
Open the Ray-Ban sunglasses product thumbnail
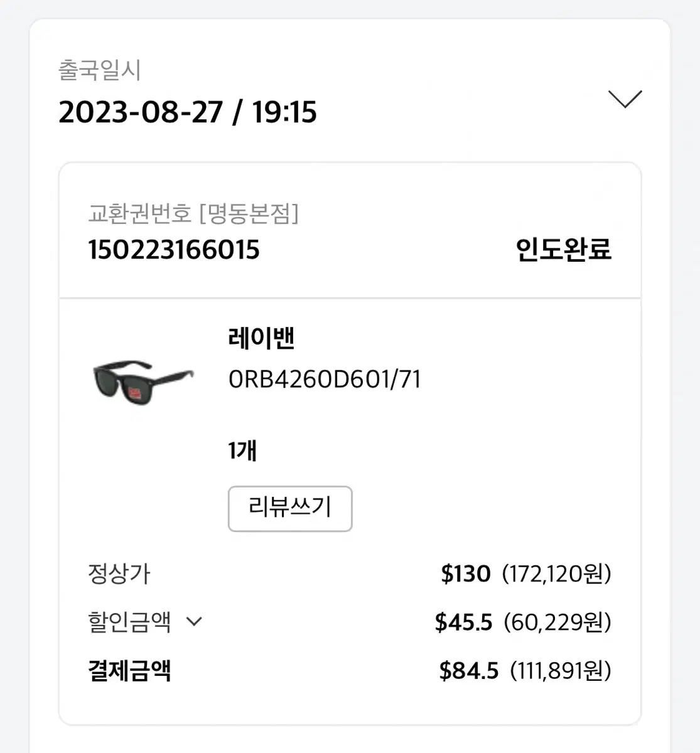(143, 382)
